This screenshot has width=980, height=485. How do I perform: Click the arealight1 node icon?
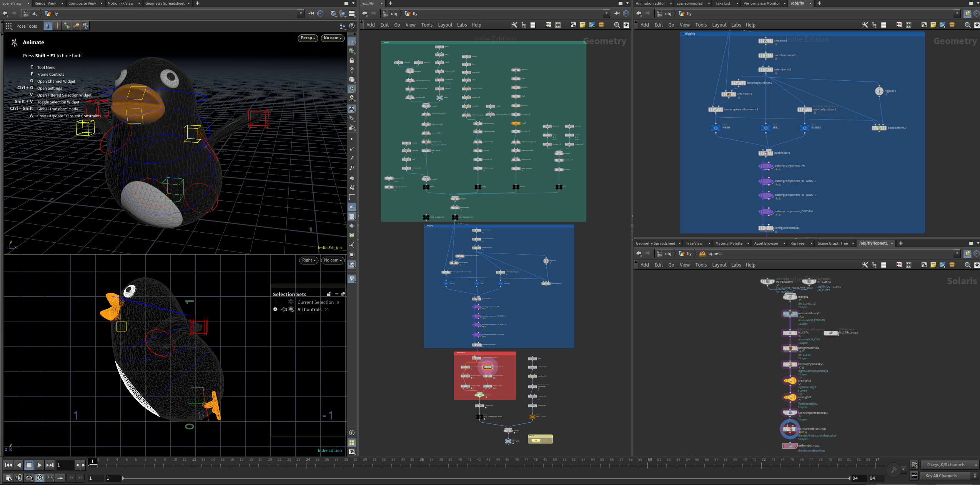coord(790,381)
